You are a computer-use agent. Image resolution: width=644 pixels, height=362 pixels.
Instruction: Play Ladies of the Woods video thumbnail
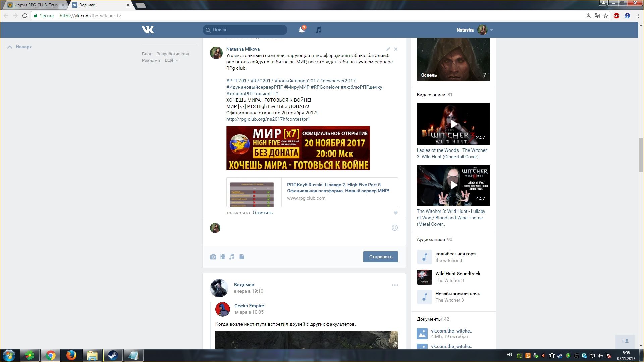pos(453,124)
